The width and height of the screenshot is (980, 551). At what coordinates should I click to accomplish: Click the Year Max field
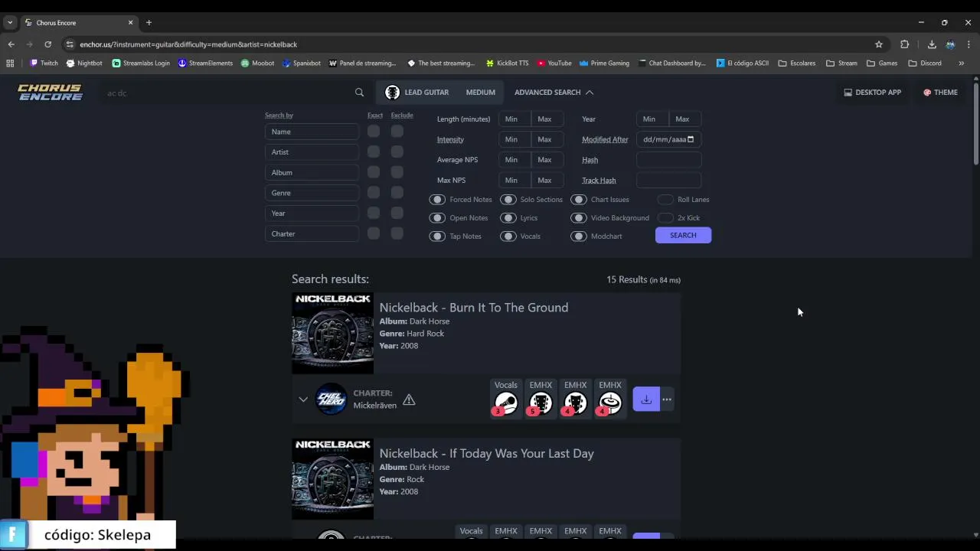685,119
